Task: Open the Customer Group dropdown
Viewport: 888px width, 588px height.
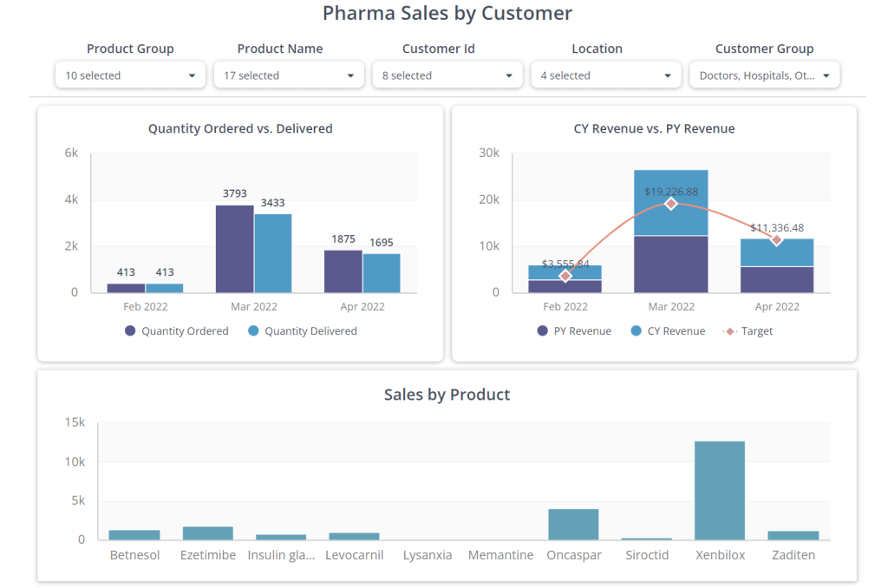Action: click(x=765, y=75)
